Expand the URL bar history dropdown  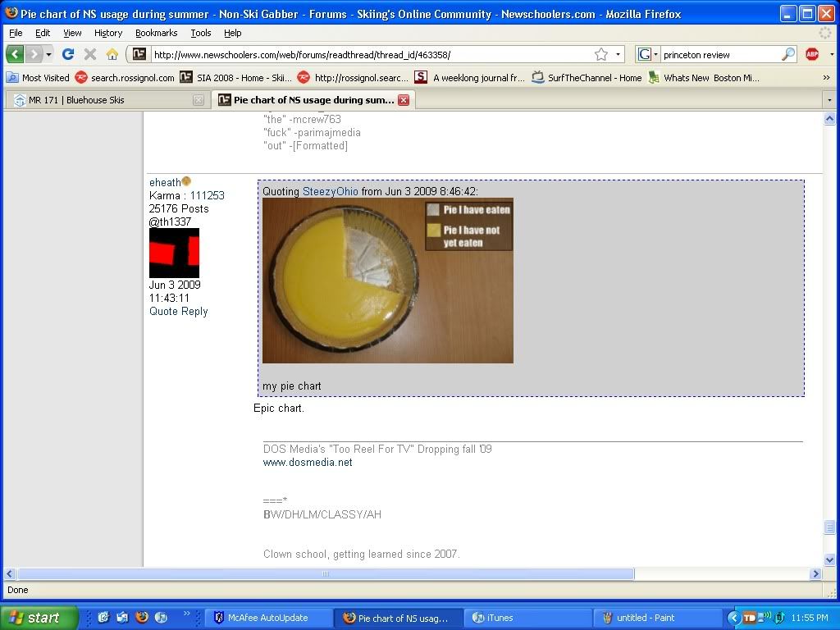click(x=619, y=54)
